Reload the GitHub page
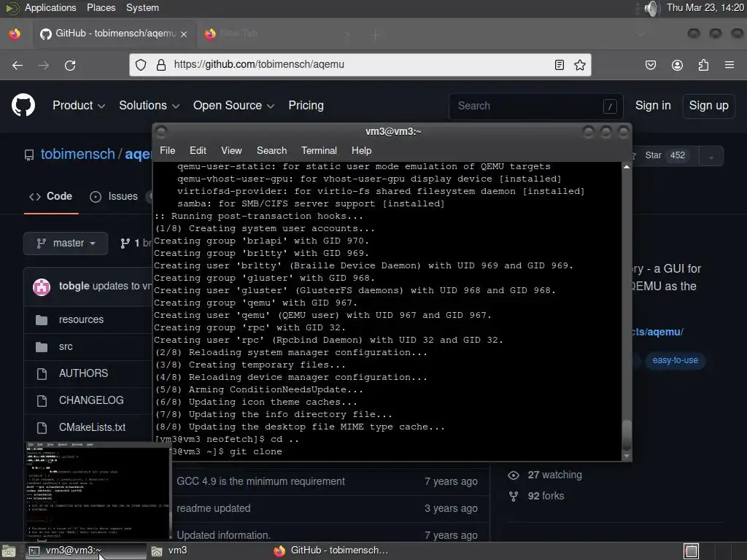This screenshot has width=747, height=560. point(70,65)
